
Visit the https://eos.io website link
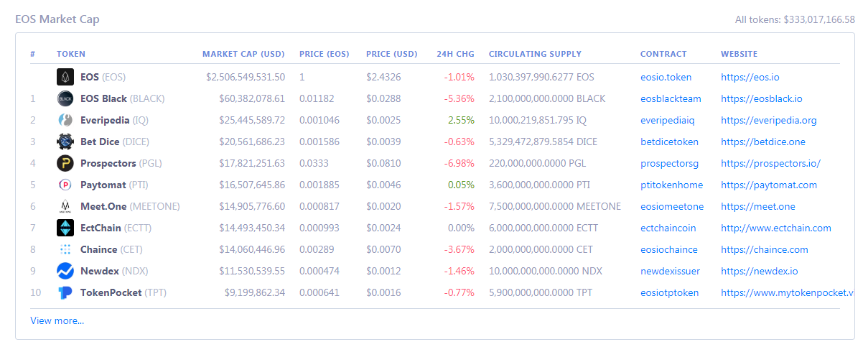(750, 77)
